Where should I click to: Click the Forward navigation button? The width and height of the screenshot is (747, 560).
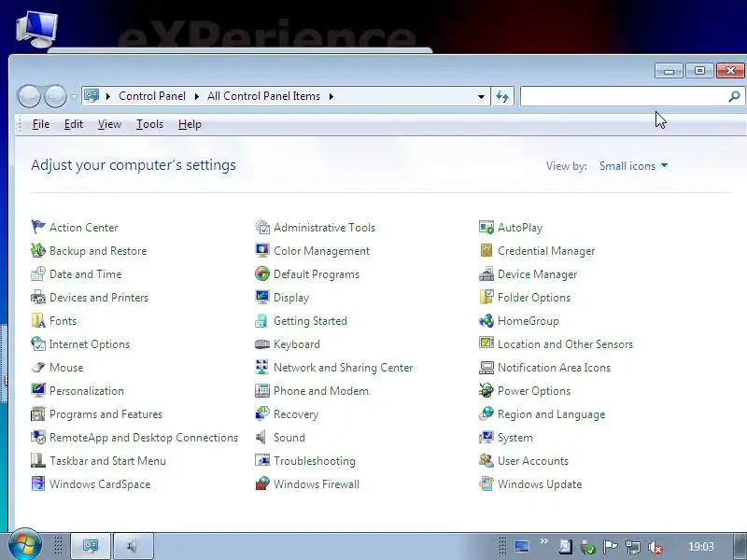(55, 97)
